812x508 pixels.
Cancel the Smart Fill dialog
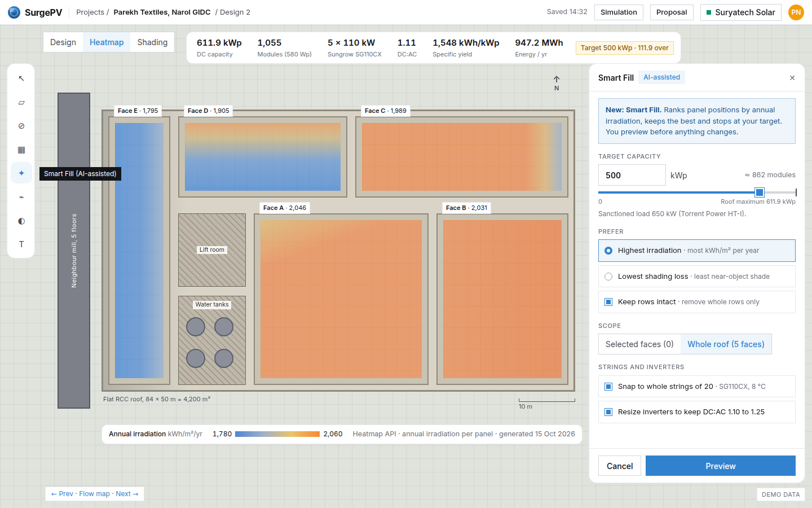pos(620,466)
